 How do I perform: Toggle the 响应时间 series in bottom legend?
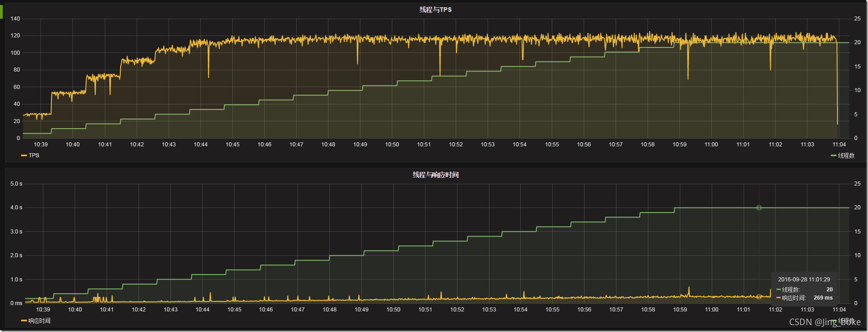pos(39,321)
